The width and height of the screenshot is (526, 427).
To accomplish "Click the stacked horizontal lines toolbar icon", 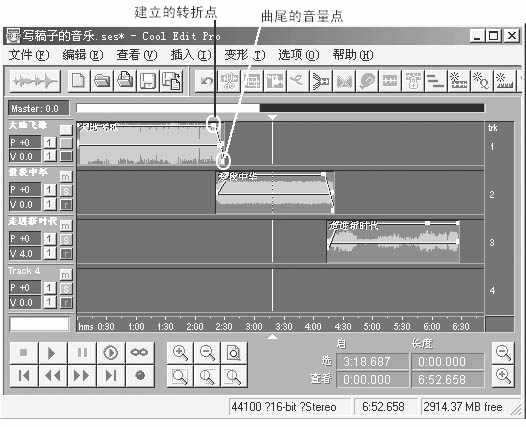I will (435, 81).
